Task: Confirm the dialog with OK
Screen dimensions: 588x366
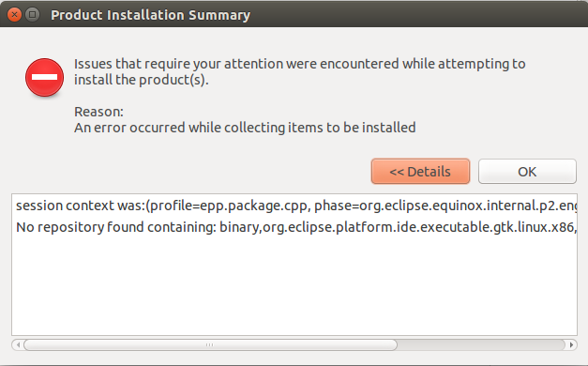Action: pyautogui.click(x=527, y=172)
